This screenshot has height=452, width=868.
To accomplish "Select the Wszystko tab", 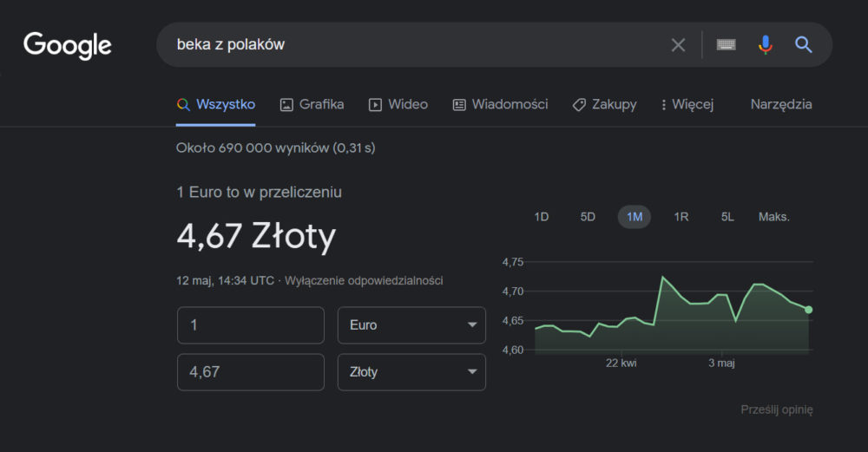I will pyautogui.click(x=216, y=105).
